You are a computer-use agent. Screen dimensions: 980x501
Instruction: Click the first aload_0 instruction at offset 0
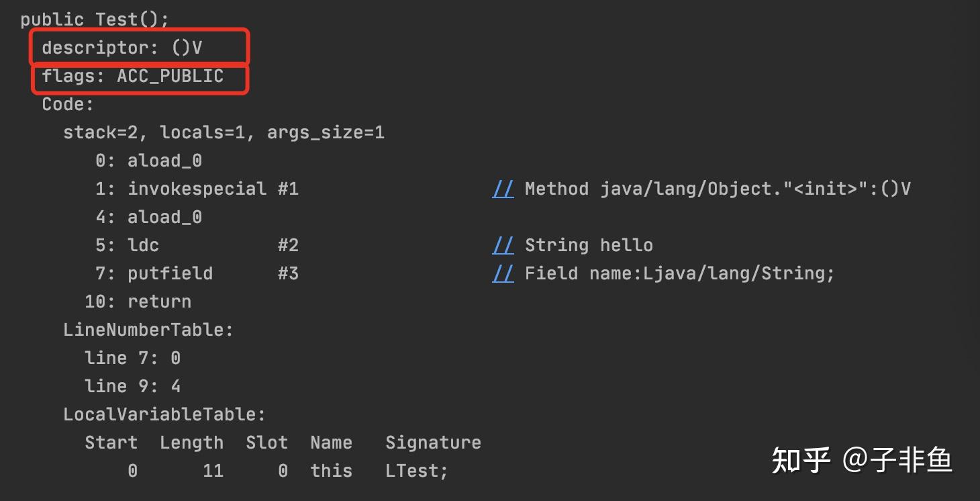point(164,161)
